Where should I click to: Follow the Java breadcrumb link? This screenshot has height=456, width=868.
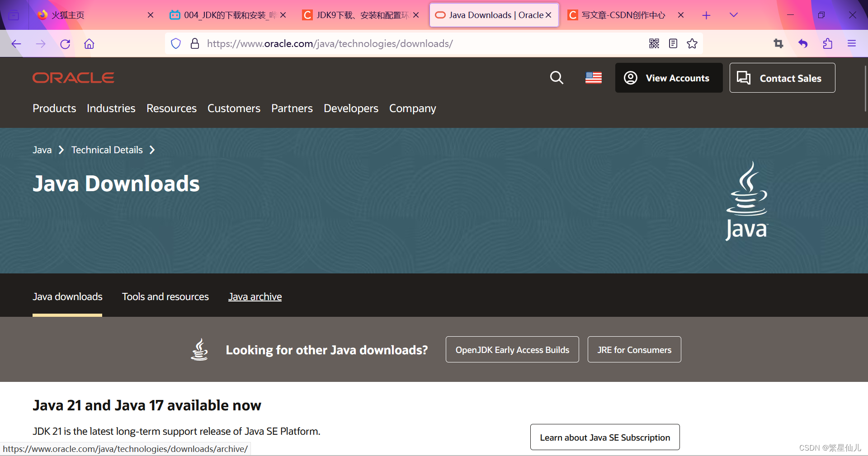(42, 150)
